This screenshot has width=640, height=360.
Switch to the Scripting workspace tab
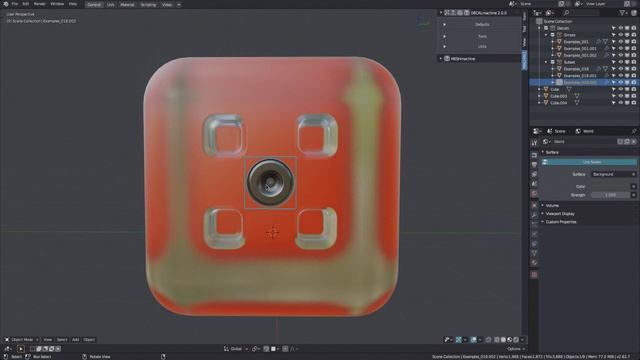pyautogui.click(x=148, y=4)
